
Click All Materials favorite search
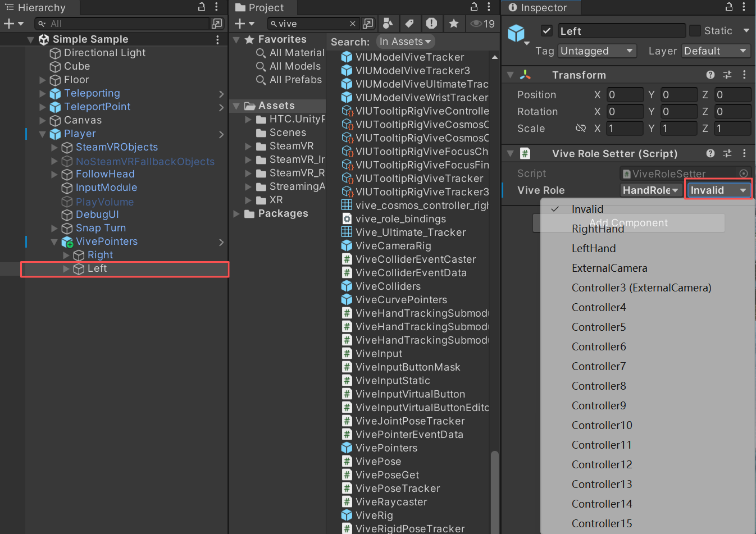click(290, 53)
